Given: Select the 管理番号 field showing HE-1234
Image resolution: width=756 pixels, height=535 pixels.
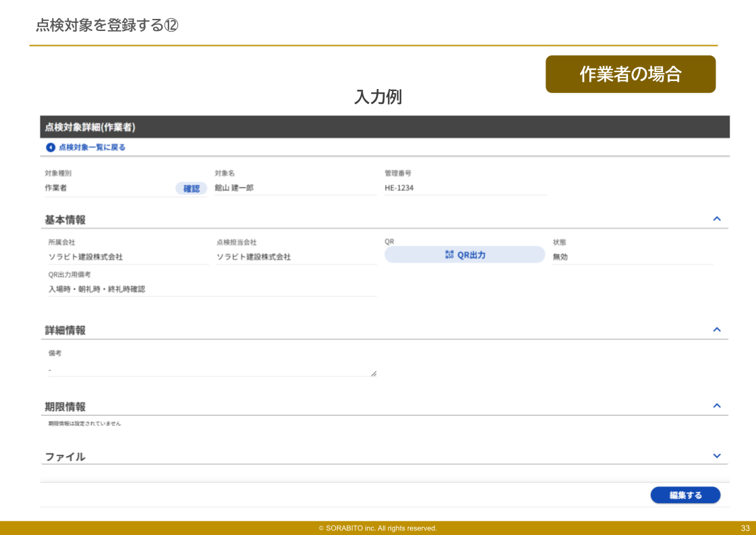Looking at the screenshot, I should pos(465,188).
